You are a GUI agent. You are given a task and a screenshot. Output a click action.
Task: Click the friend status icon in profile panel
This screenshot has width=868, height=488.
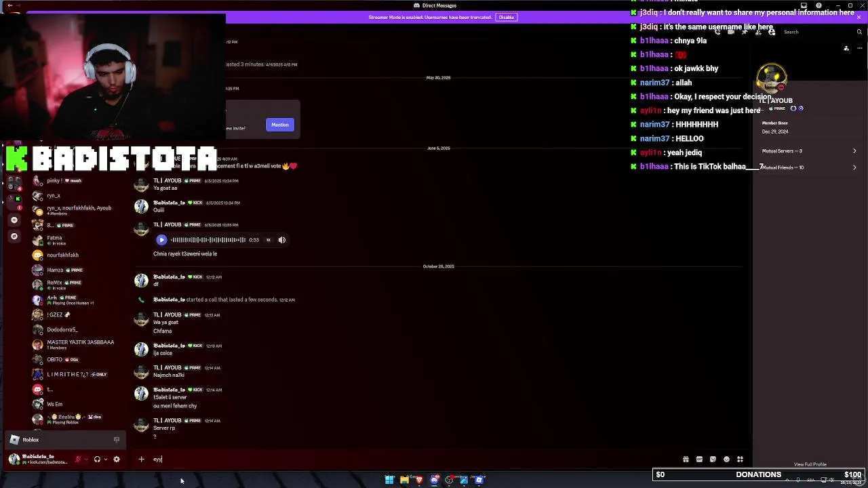pos(846,49)
